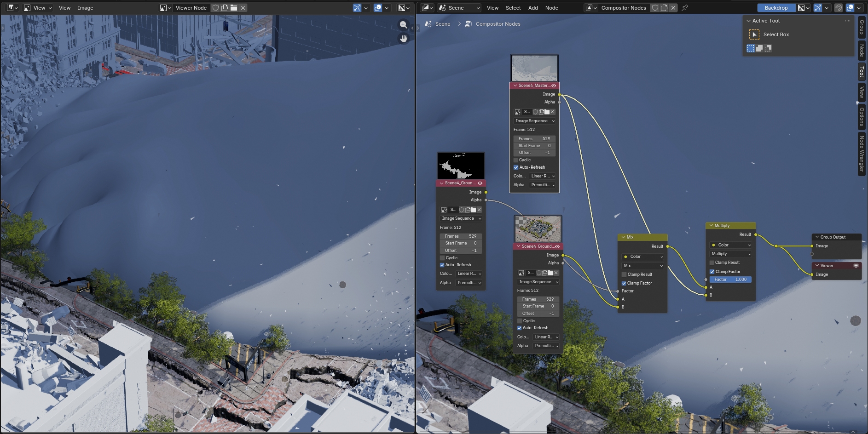Toggle the Backdrop button

[x=776, y=8]
